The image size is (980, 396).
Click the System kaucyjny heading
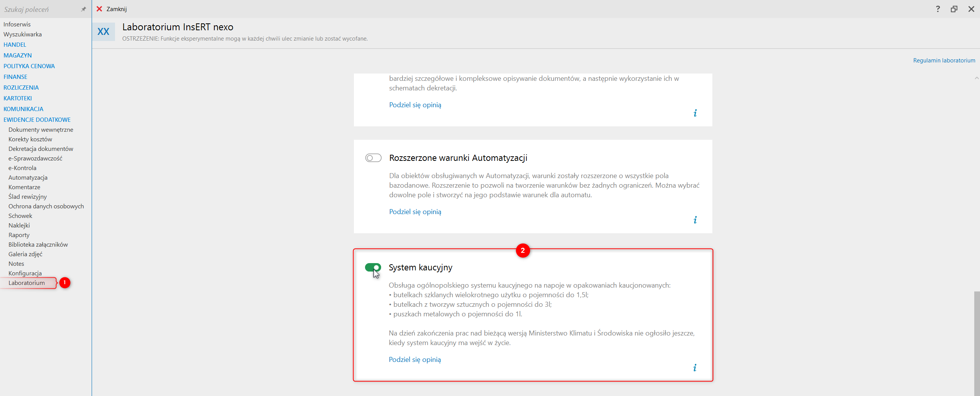pyautogui.click(x=421, y=267)
